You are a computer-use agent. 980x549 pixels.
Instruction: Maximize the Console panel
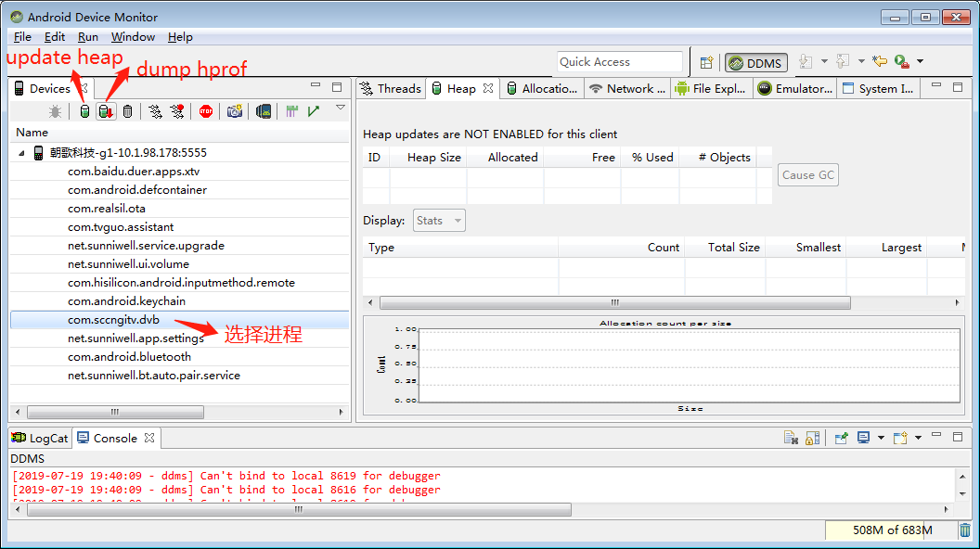point(958,437)
